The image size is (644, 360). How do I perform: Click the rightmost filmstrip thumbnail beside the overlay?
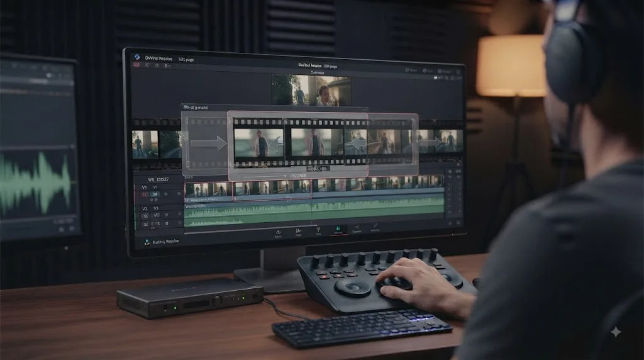click(449, 140)
